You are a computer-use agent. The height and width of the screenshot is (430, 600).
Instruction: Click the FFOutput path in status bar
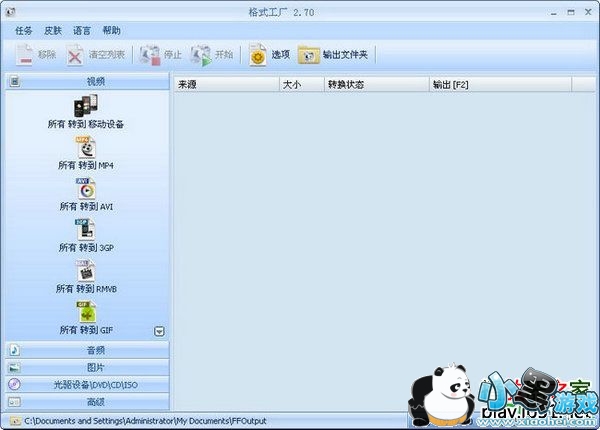coord(145,421)
